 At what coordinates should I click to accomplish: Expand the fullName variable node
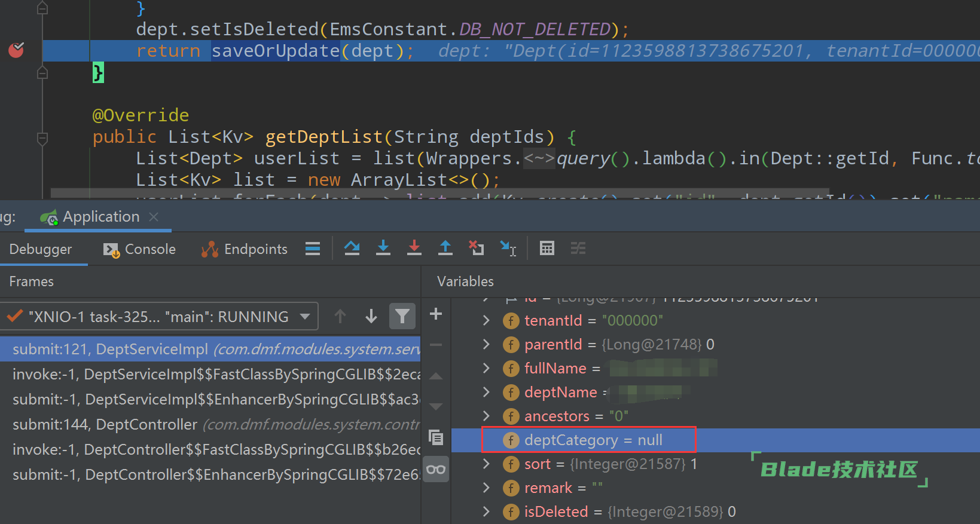[x=486, y=368]
